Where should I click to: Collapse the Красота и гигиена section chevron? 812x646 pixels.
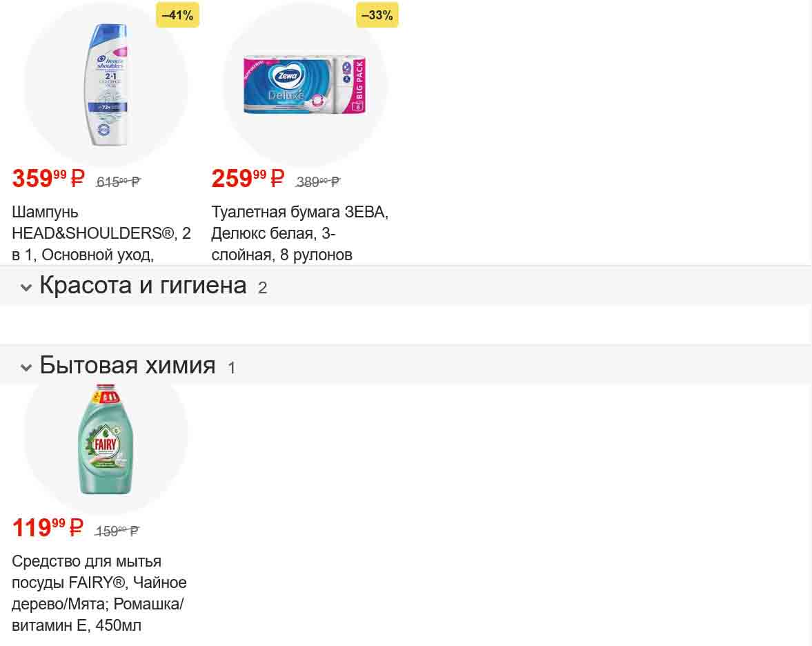(x=26, y=287)
